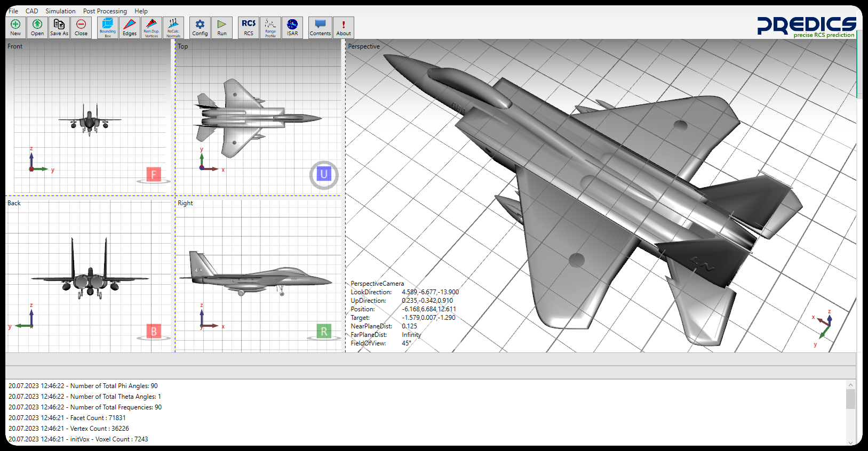The width and height of the screenshot is (868, 451).
Task: Select the Top viewport label
Action: (183, 46)
